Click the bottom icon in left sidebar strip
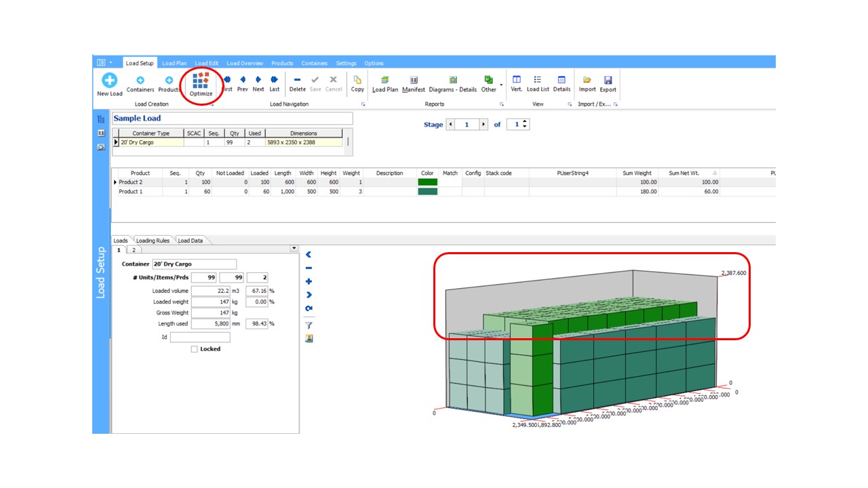Image resolution: width=868 pixels, height=488 pixels. pos(101,146)
